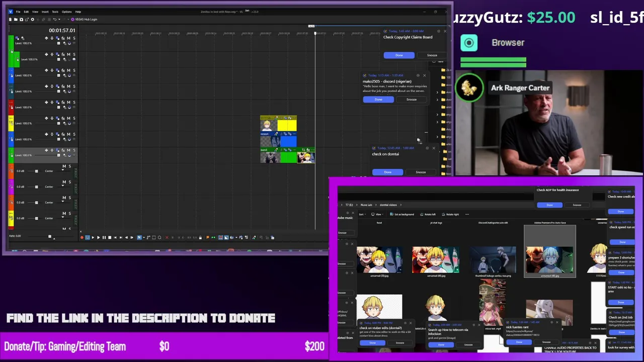
Task: Expand chevron after domtai videos breadcrumb
Action: [x=401, y=205]
